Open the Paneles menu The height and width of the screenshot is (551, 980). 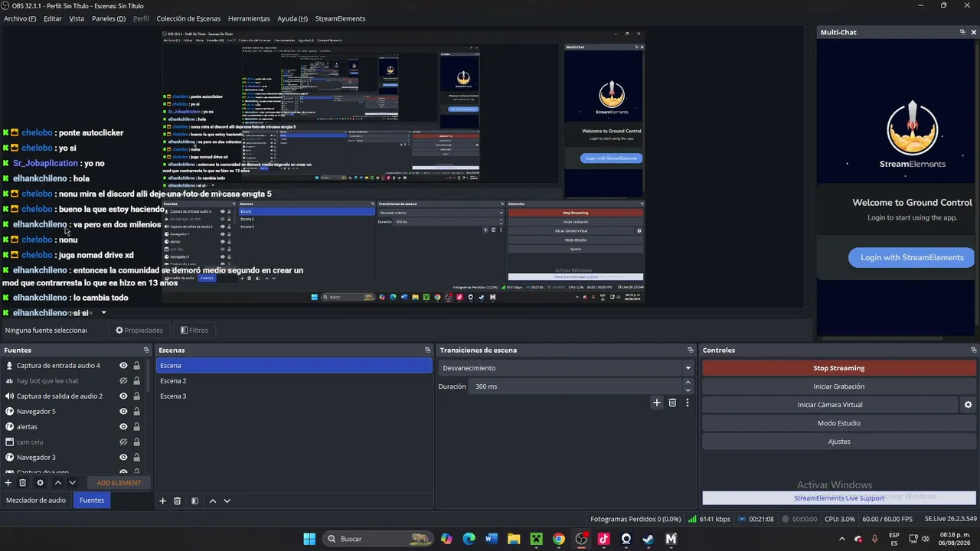coord(109,18)
